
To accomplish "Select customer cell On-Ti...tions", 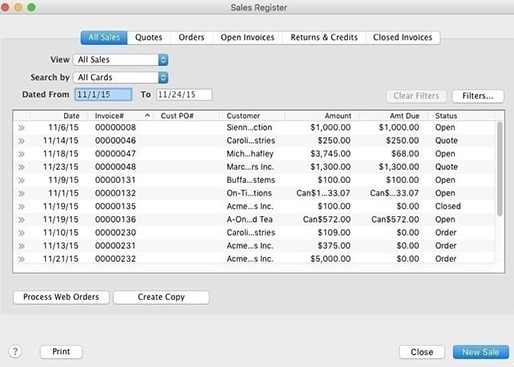I will [x=249, y=193].
